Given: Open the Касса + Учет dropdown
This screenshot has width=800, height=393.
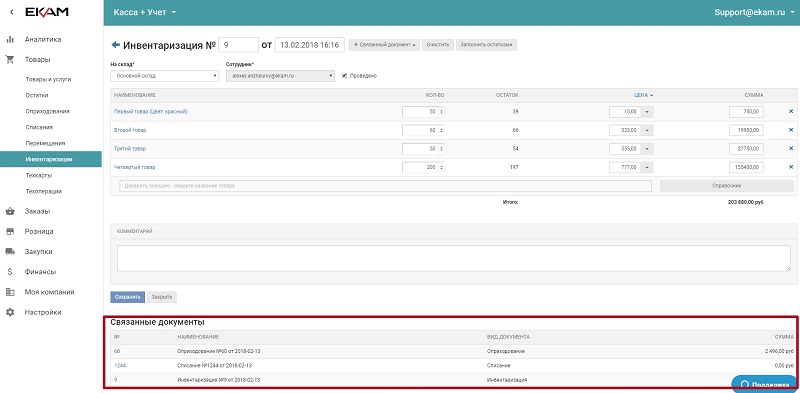Looking at the screenshot, I should (x=144, y=12).
